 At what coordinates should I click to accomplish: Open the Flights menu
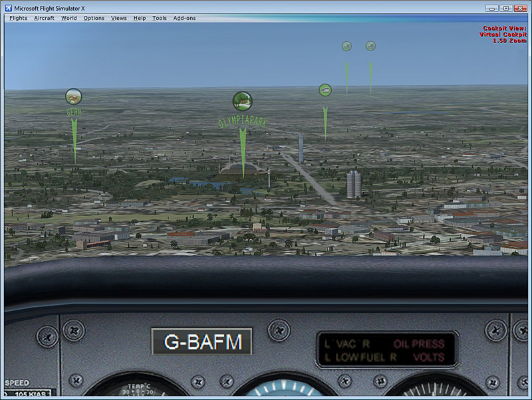pyautogui.click(x=18, y=18)
